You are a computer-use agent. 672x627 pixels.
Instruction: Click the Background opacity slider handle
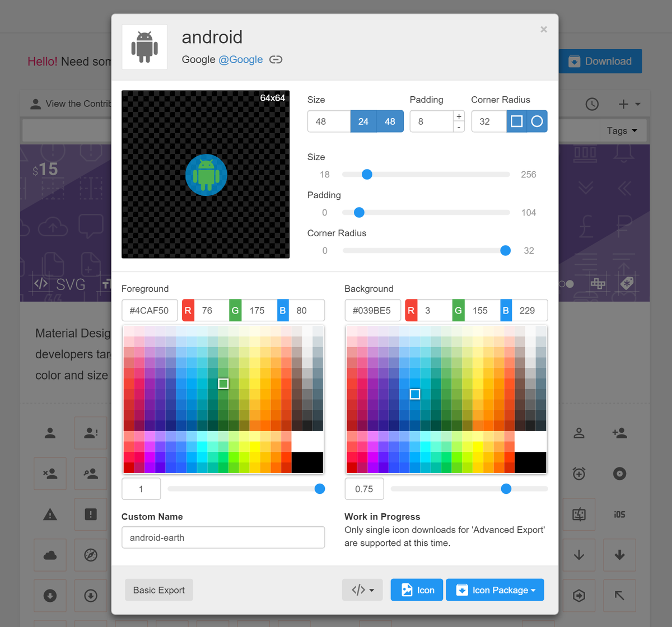tap(506, 489)
